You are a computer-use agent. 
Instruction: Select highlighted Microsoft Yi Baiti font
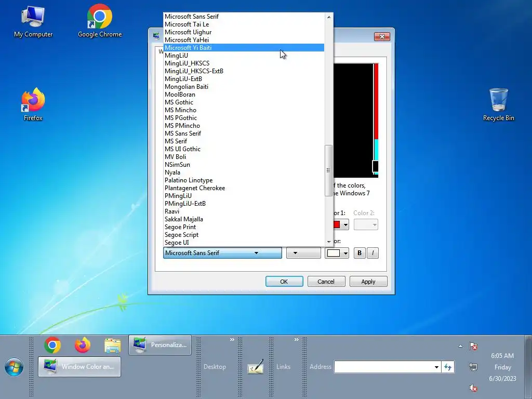click(244, 47)
